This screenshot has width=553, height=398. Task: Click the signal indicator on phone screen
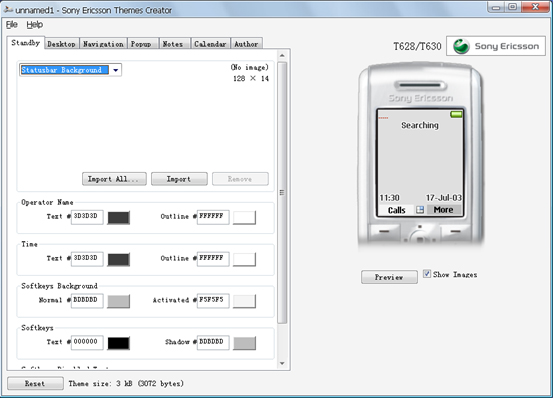pos(383,118)
